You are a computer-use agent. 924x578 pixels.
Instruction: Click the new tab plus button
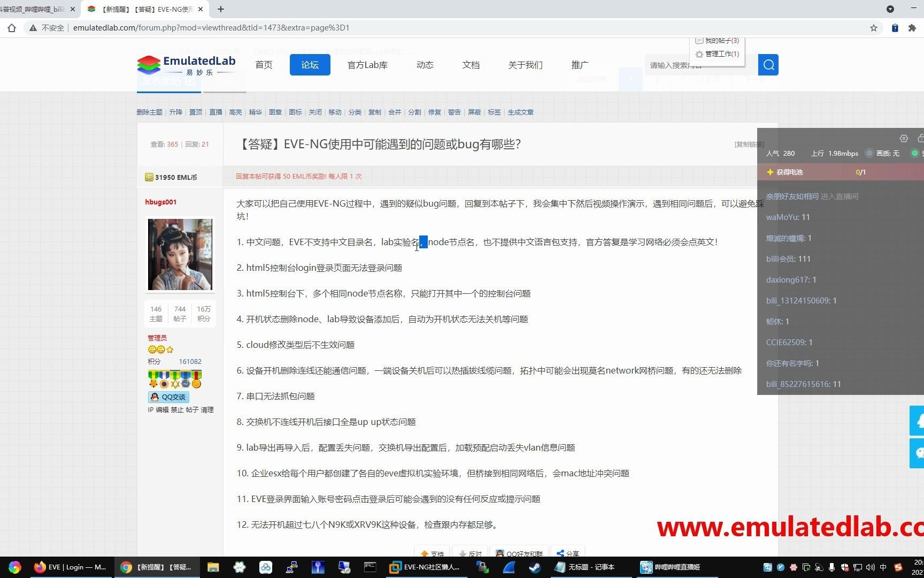point(221,9)
